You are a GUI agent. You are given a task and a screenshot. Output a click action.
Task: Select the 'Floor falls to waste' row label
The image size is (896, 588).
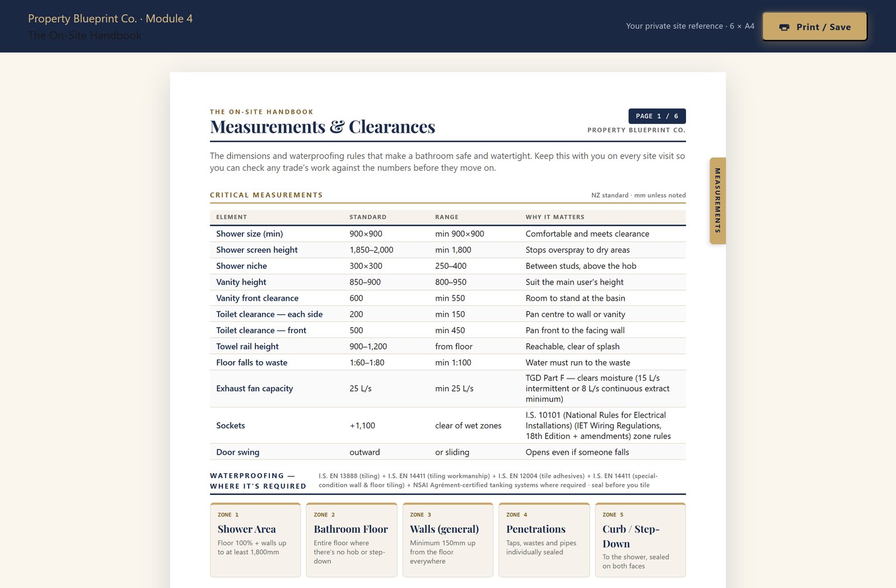252,363
